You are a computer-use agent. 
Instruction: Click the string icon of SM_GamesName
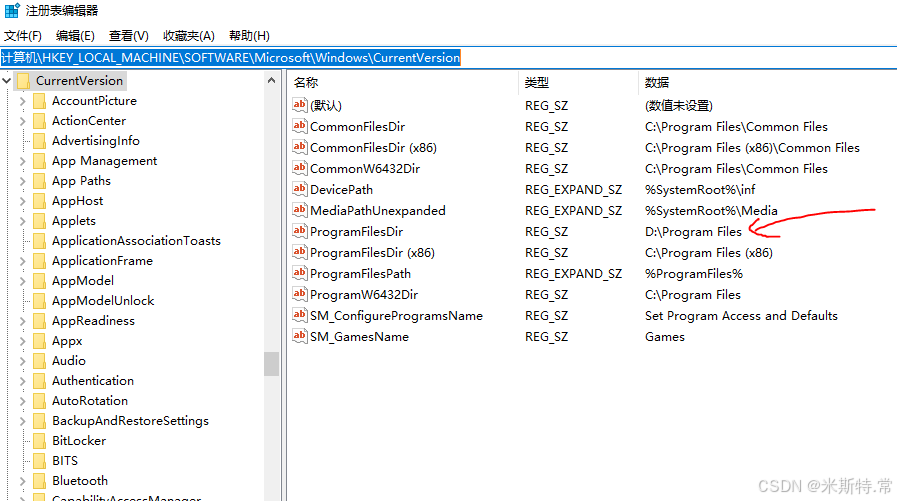299,336
